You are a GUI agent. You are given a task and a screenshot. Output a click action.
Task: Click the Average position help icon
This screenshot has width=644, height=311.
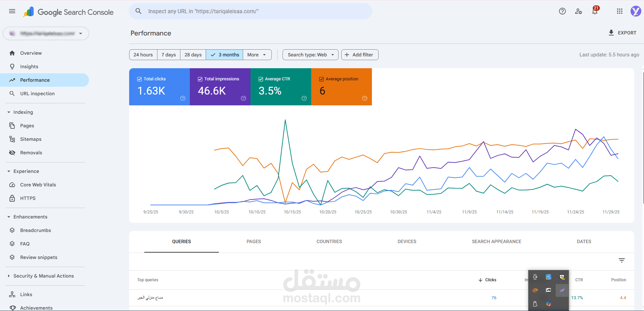tap(364, 98)
